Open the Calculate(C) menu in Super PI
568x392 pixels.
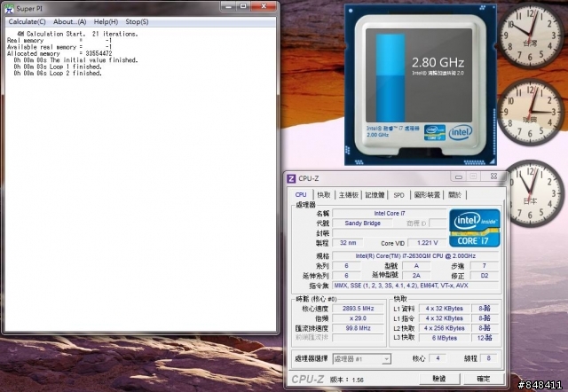click(x=27, y=21)
